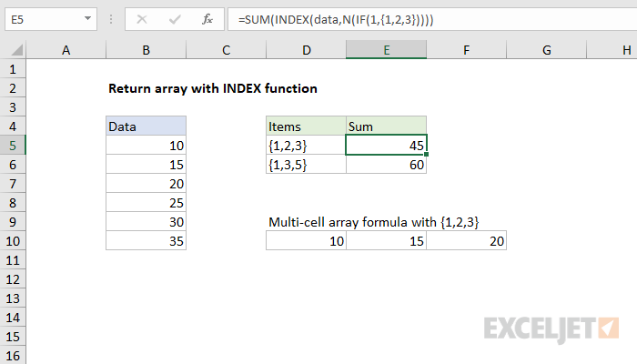This screenshot has width=637, height=364.
Task: Select the cell containing 30
Action: pos(146,222)
